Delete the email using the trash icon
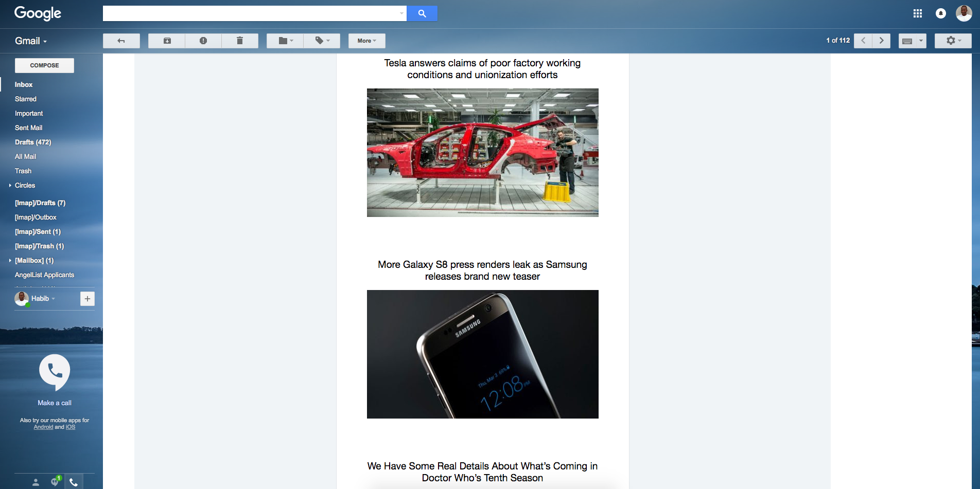The height and width of the screenshot is (489, 980). [240, 41]
